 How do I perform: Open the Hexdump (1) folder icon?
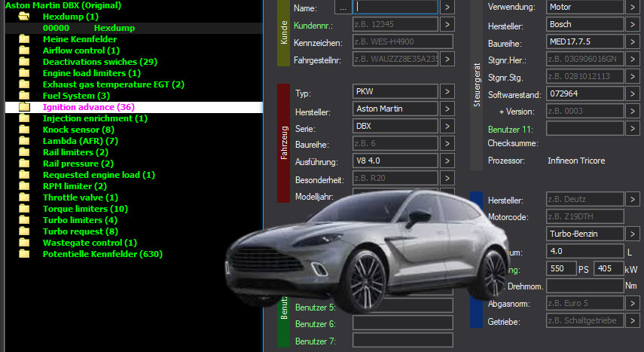pyautogui.click(x=24, y=17)
